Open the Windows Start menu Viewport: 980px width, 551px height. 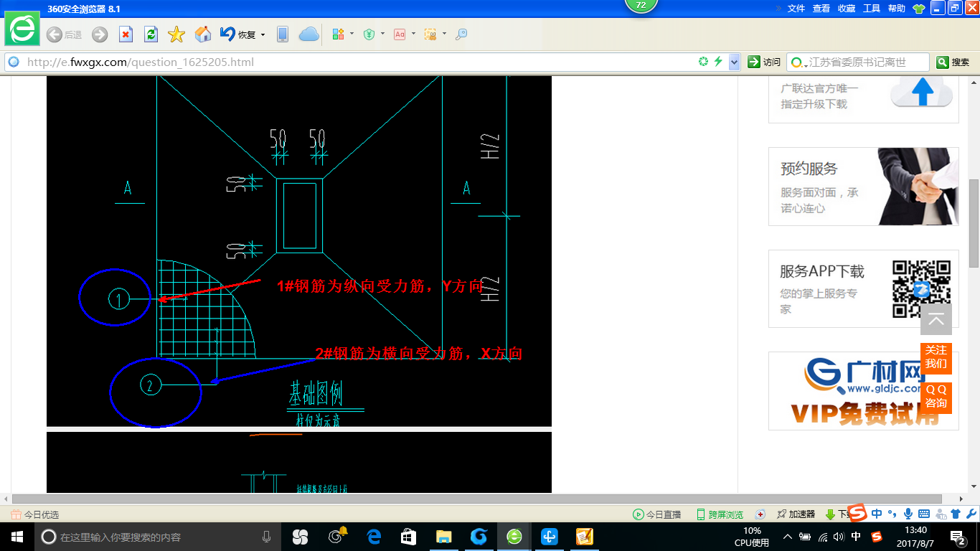pyautogui.click(x=17, y=537)
